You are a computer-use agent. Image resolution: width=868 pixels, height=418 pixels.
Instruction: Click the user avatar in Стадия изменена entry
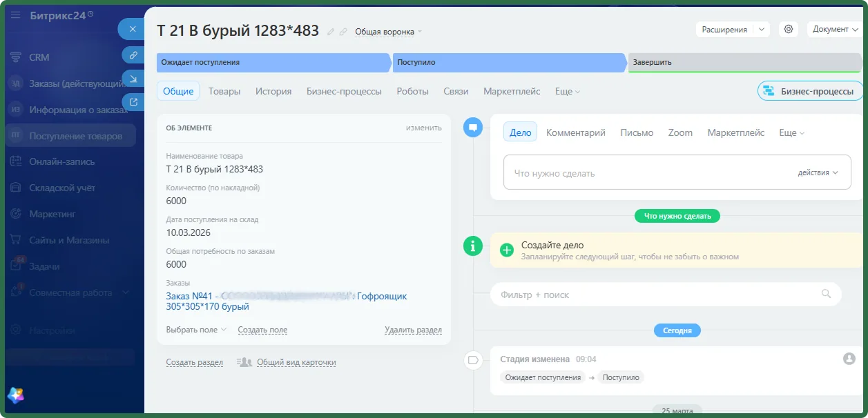[x=849, y=359]
